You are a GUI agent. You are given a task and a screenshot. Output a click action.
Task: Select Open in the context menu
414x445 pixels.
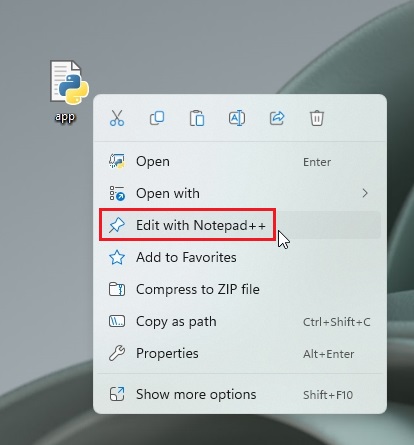tap(240, 162)
